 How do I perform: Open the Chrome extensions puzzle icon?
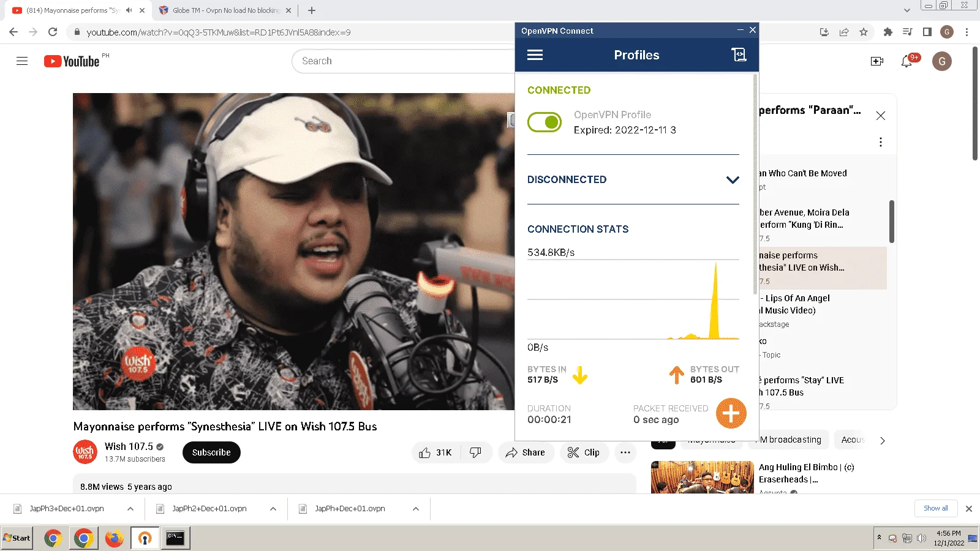(x=888, y=32)
